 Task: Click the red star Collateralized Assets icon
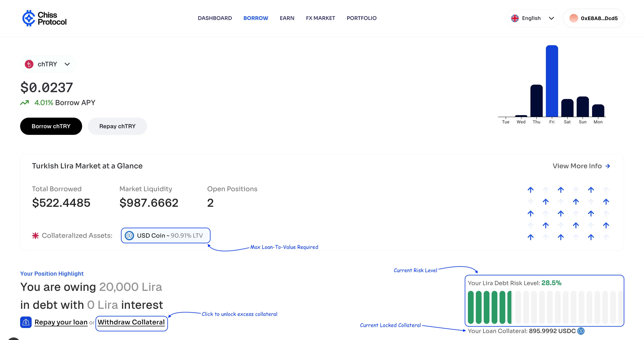(35, 235)
